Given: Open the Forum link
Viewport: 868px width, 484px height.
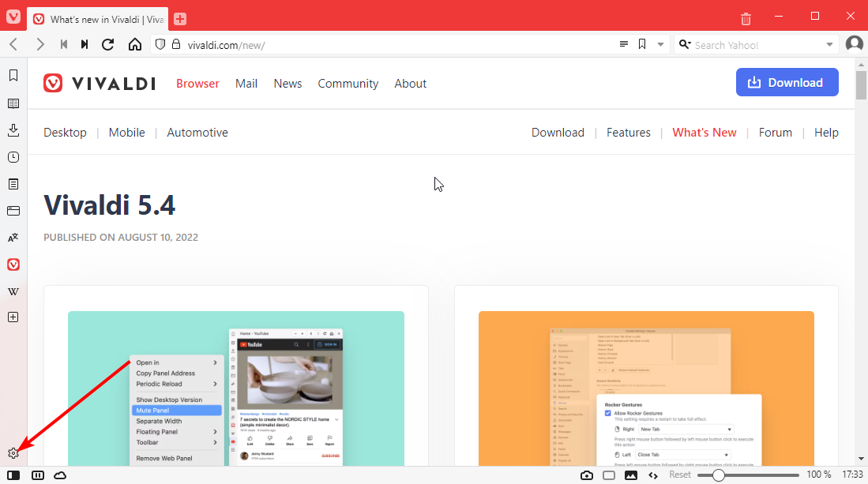Looking at the screenshot, I should click(x=775, y=133).
